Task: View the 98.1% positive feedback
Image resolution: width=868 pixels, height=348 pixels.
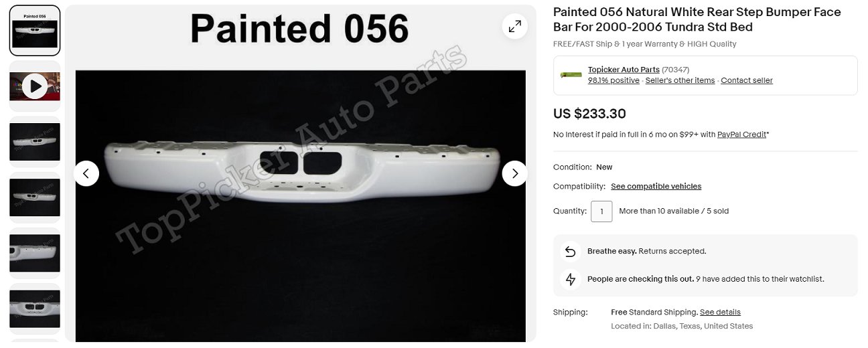Action: [613, 80]
